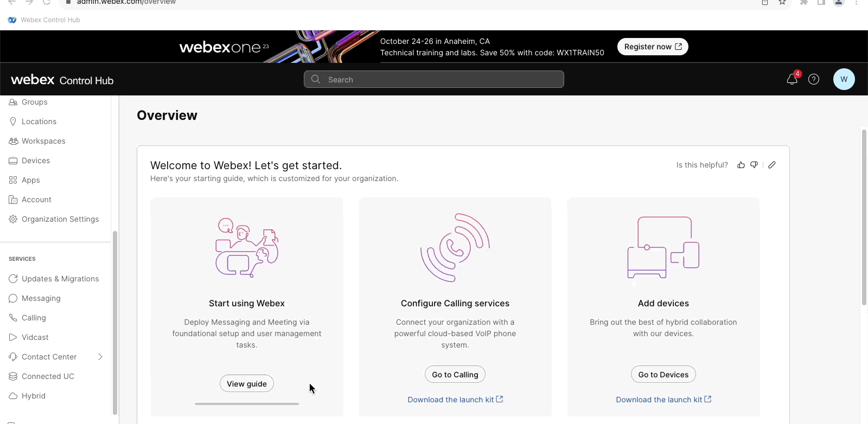Open the user profile avatar
This screenshot has height=424, width=868.
click(844, 79)
